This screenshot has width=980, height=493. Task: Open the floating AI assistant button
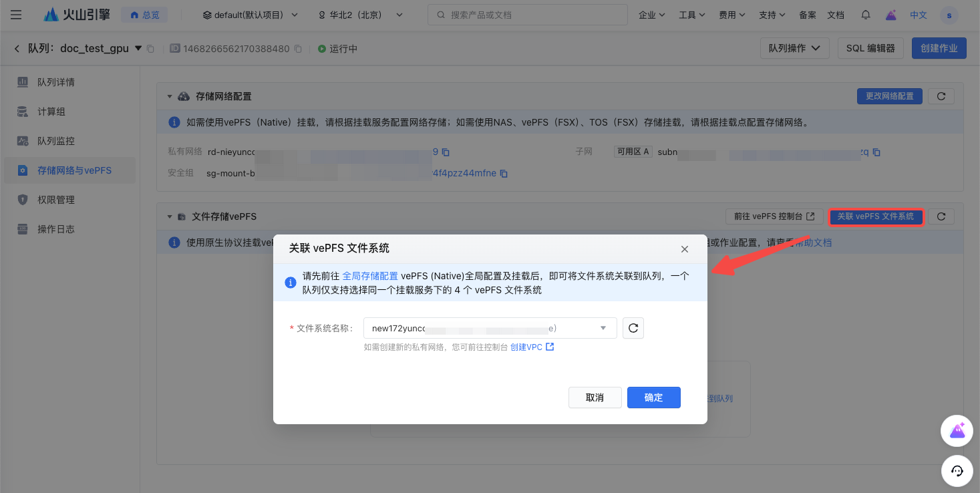(x=957, y=431)
